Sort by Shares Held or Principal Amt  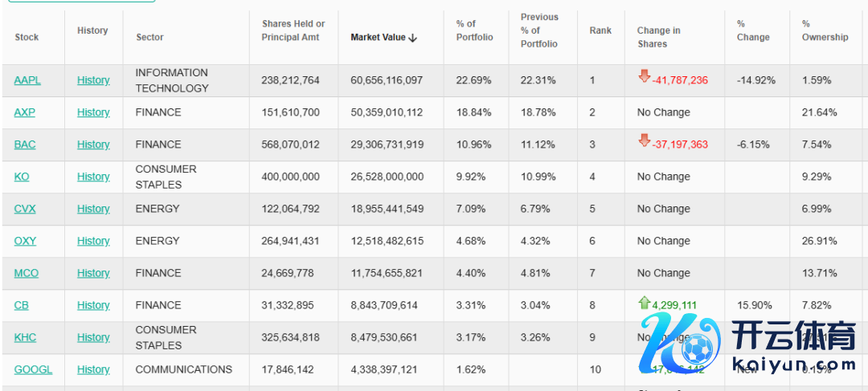point(293,31)
